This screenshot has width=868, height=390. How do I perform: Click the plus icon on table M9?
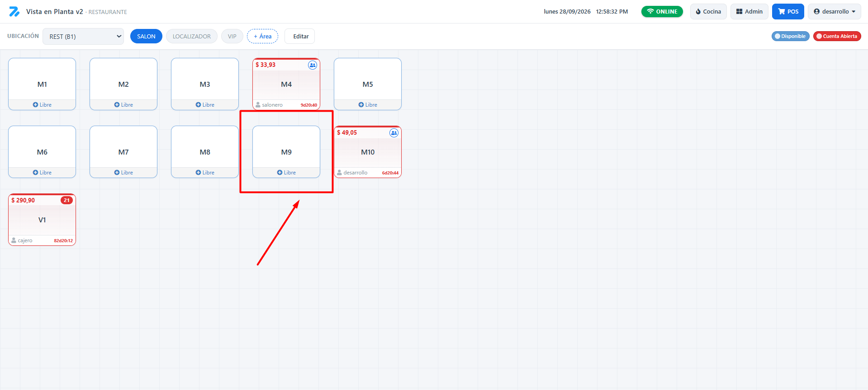[x=280, y=173]
